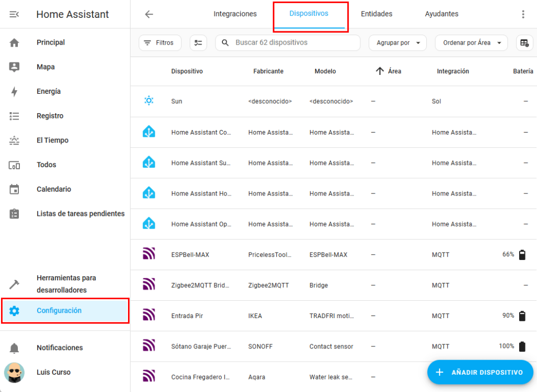The width and height of the screenshot is (537, 392).
Task: Open the Luis Curso user profile avatar
Action: 14,373
